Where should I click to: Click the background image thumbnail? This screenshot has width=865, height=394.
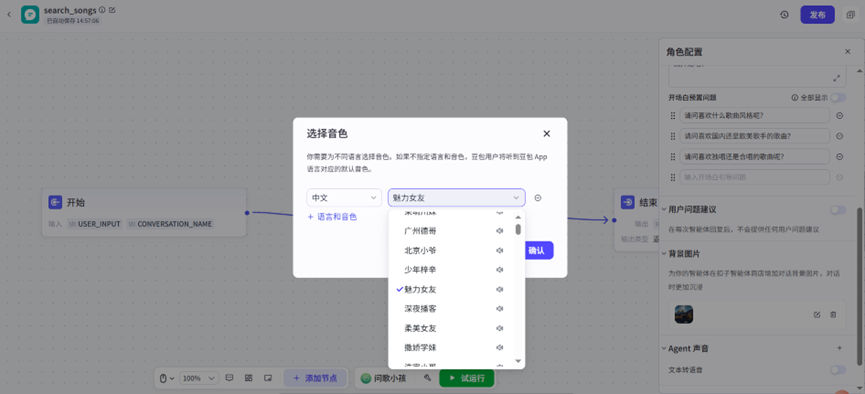(684, 315)
